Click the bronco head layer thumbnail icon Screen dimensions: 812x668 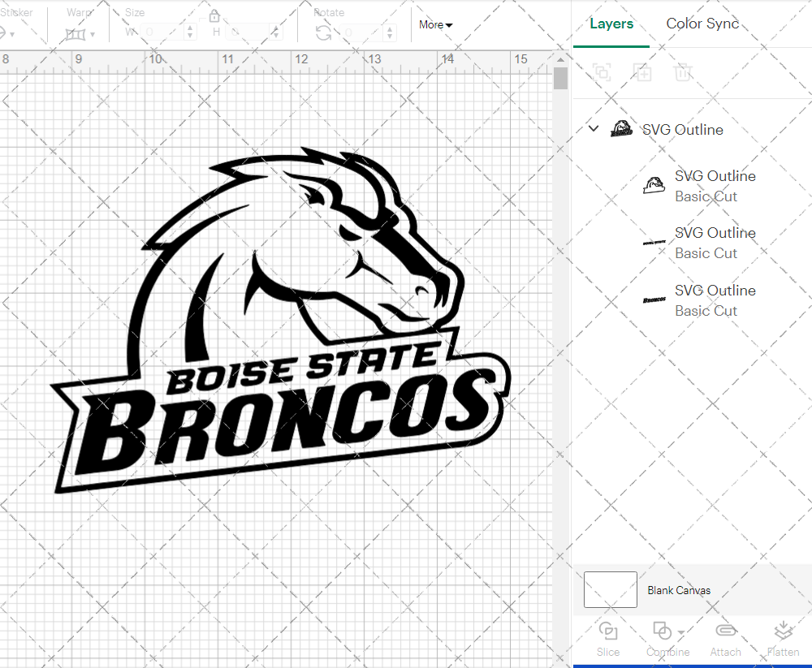click(654, 184)
